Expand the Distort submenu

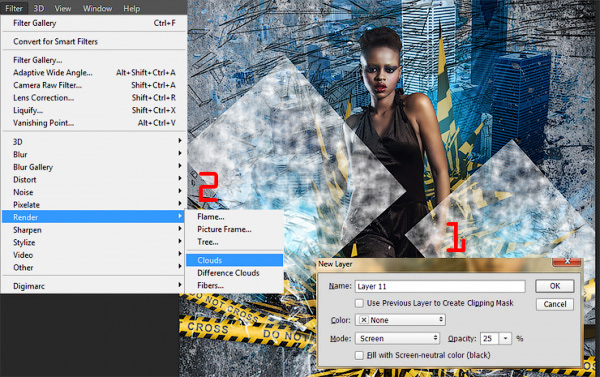[x=94, y=180]
